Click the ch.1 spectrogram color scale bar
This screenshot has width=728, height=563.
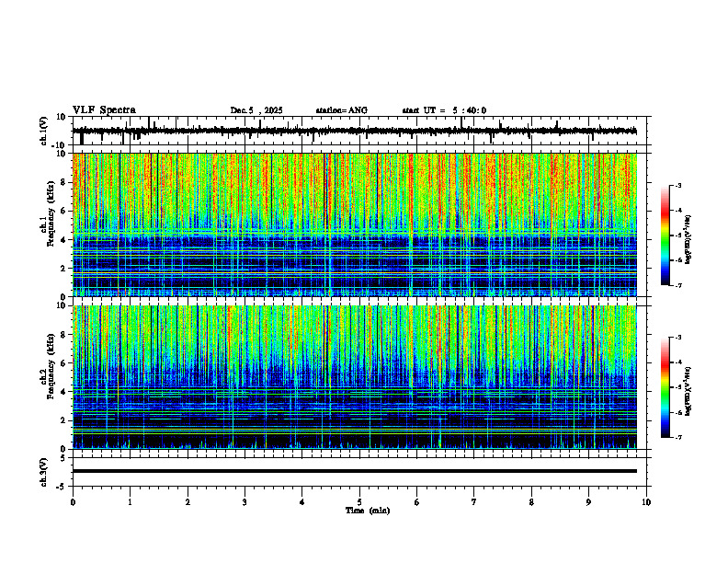click(x=665, y=236)
